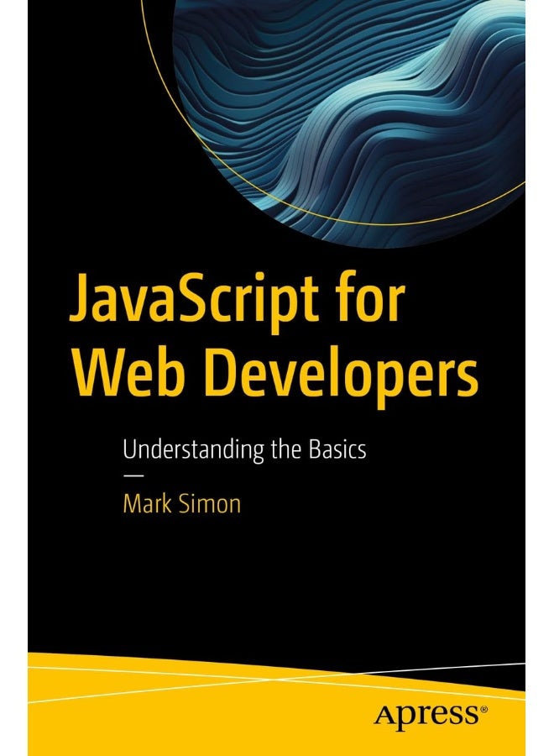This screenshot has height=756, width=554.
Task: Click the title line "JavaScript for"
Action: [x=237, y=303]
